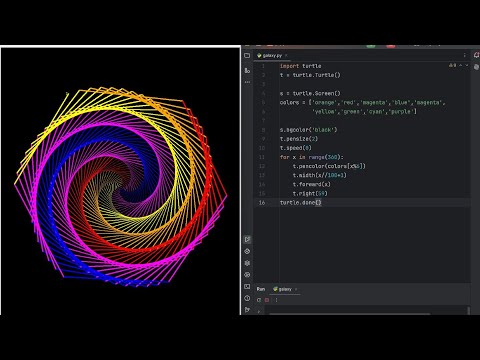The height and width of the screenshot is (360, 480).
Task: Show more tool windows via the three-dots sidebar icon
Action: [247, 82]
